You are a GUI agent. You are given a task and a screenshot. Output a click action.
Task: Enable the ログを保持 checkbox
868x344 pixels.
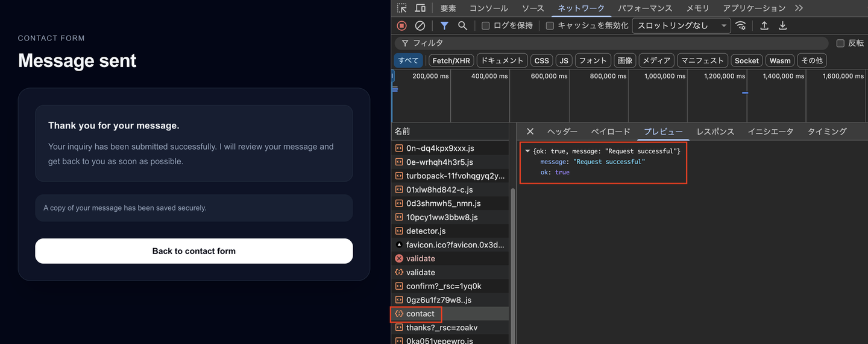(485, 25)
